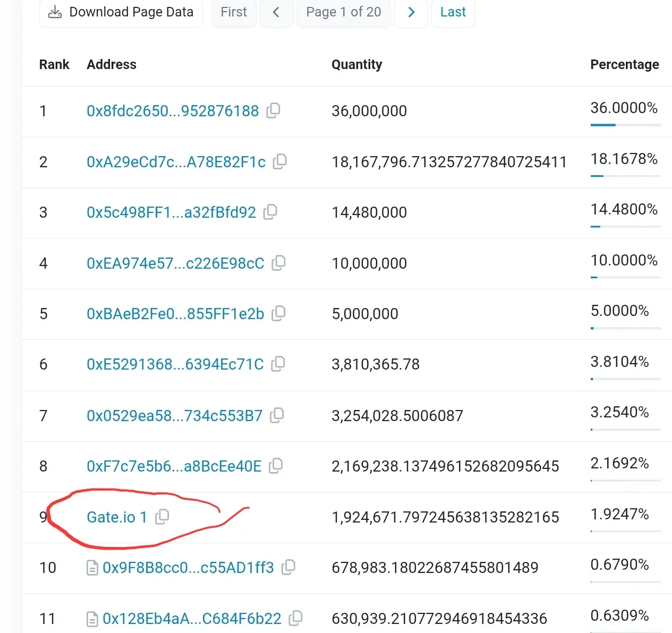Click percentage 3.2540%
Image resolution: width=672 pixels, height=633 pixels.
point(620,412)
